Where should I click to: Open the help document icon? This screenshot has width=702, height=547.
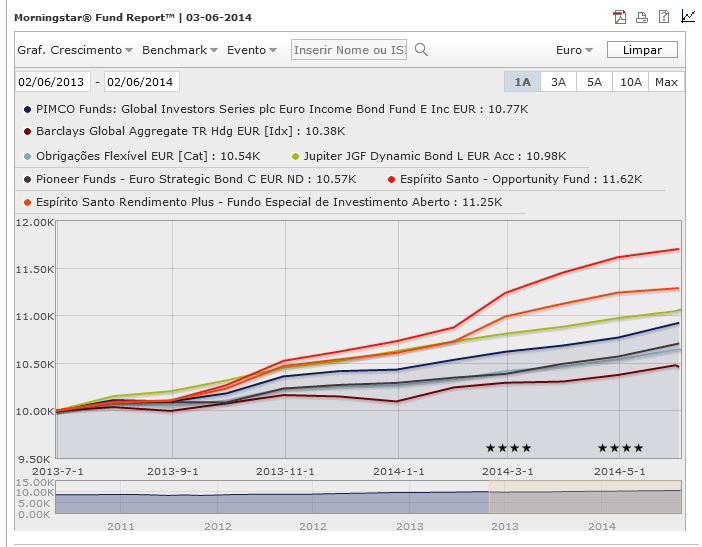pyautogui.click(x=664, y=17)
